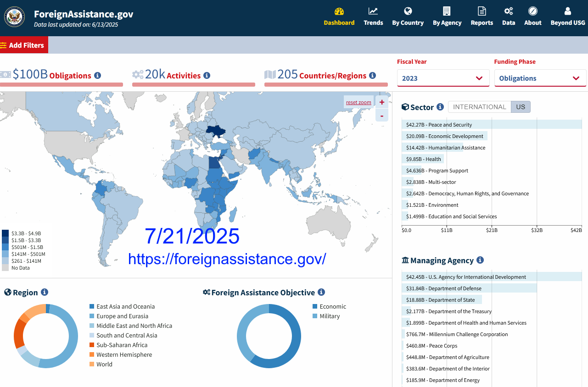The width and height of the screenshot is (588, 387).
Task: Open the Funding Phase Obligations dropdown
Action: tap(540, 78)
